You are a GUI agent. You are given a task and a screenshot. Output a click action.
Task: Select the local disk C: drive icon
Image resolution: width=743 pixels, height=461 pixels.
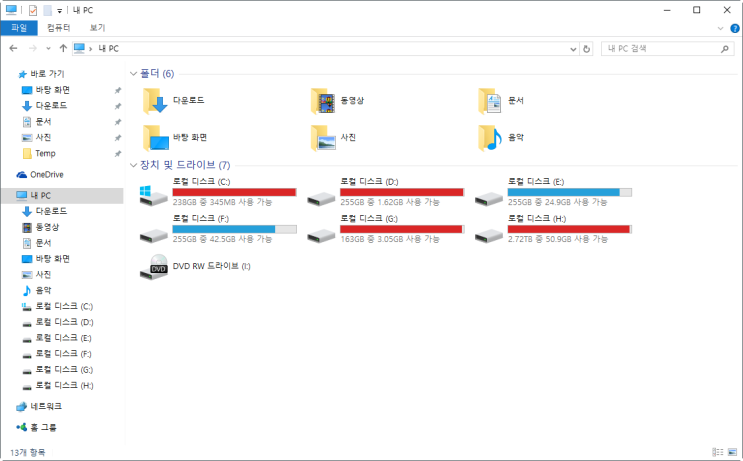point(154,195)
